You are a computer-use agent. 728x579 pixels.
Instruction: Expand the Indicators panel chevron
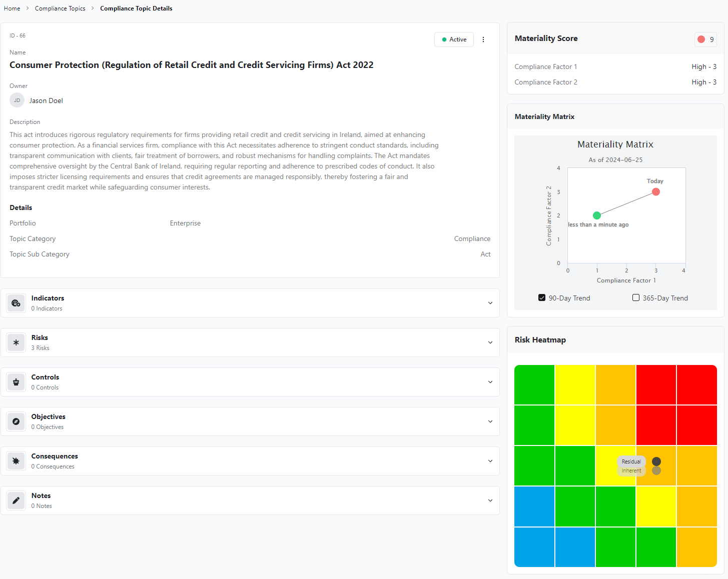pos(490,303)
